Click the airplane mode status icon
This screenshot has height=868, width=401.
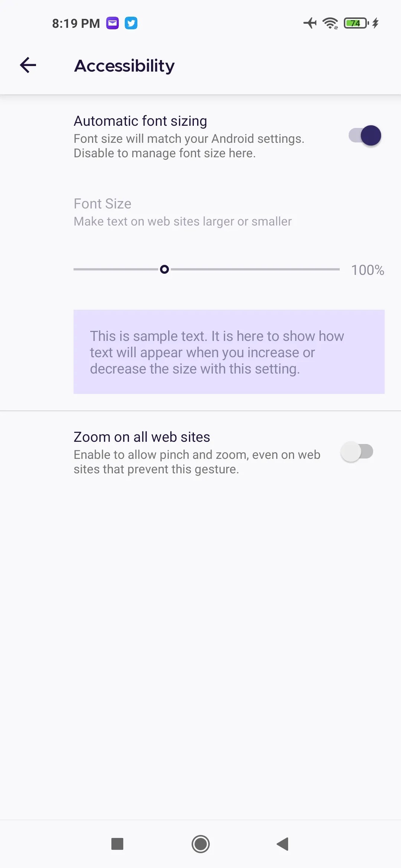pos(309,23)
